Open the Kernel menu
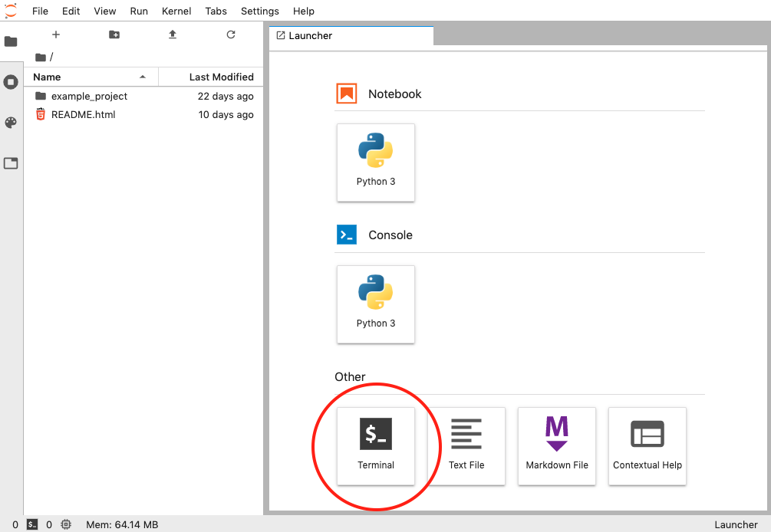Image resolution: width=771 pixels, height=532 pixels. [176, 11]
